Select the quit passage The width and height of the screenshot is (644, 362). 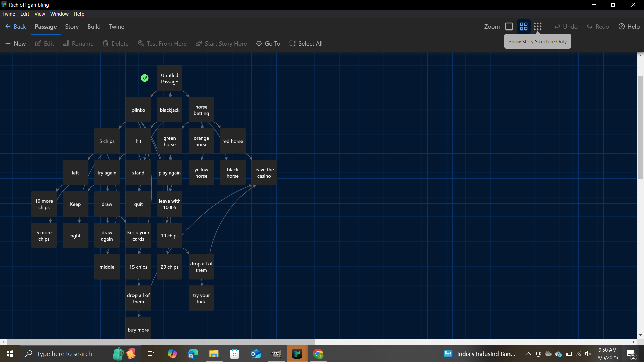coord(138,204)
